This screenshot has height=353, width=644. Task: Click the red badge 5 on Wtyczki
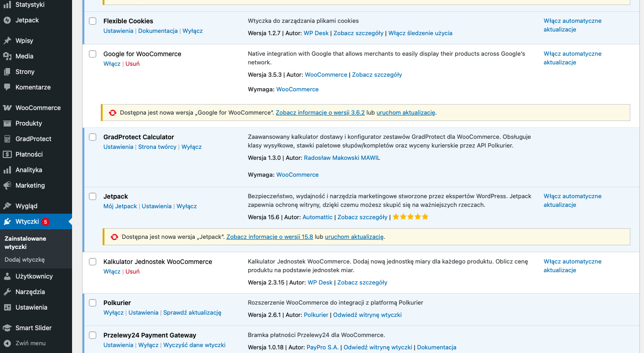pyautogui.click(x=46, y=222)
